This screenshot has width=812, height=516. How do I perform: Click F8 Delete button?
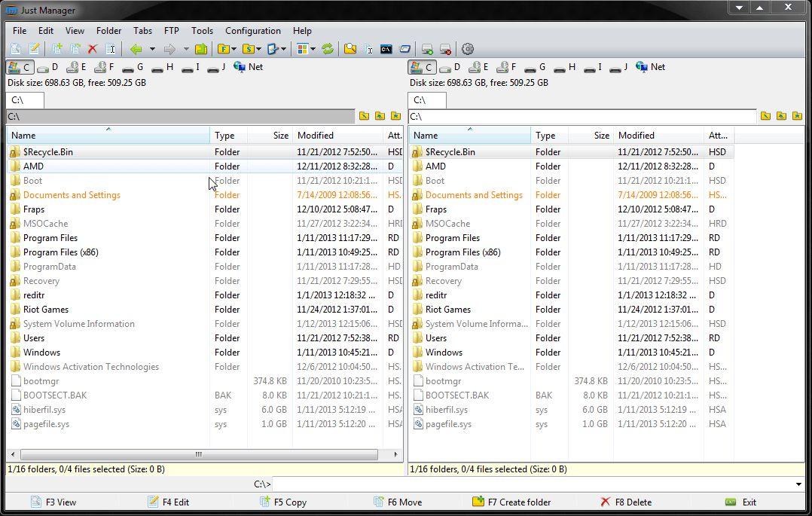tap(626, 502)
